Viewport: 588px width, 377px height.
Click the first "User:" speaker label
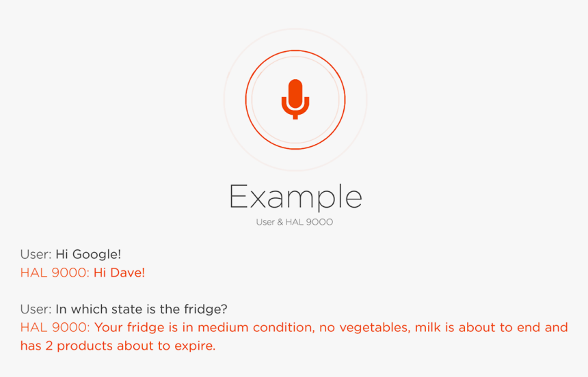[36, 254]
